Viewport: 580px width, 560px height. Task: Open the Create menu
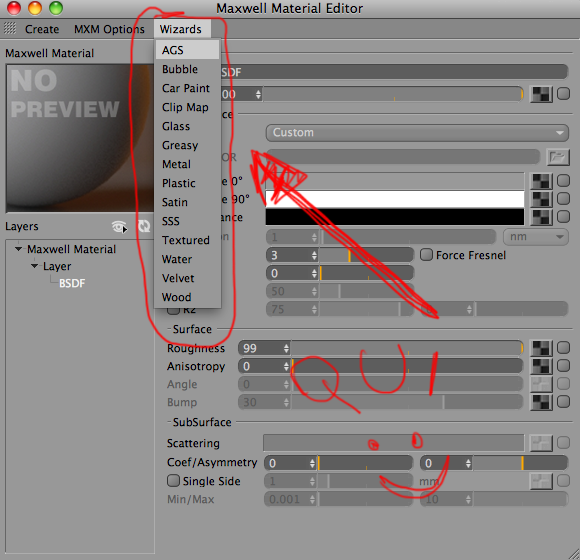tap(42, 29)
